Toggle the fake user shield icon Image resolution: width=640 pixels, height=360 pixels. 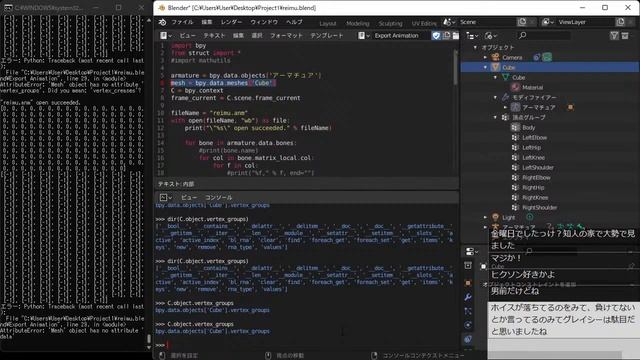pyautogui.click(x=436, y=36)
